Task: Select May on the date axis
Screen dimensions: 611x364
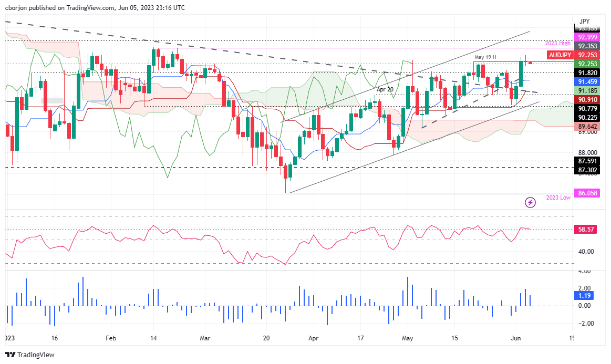Action: pyautogui.click(x=407, y=339)
